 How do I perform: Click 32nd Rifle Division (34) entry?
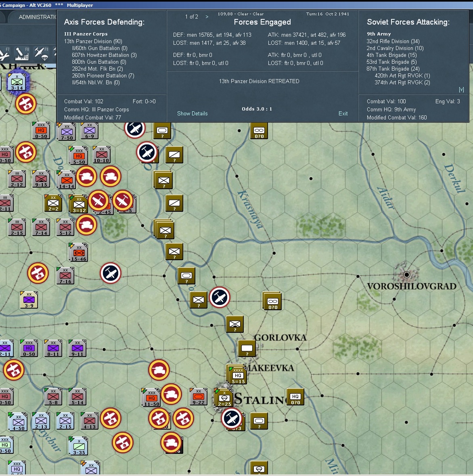coord(393,41)
